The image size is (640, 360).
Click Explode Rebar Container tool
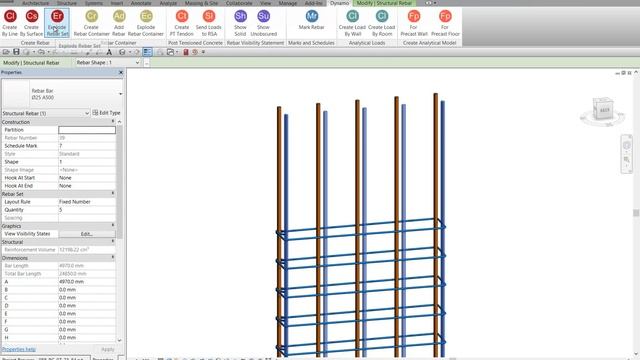(146, 23)
